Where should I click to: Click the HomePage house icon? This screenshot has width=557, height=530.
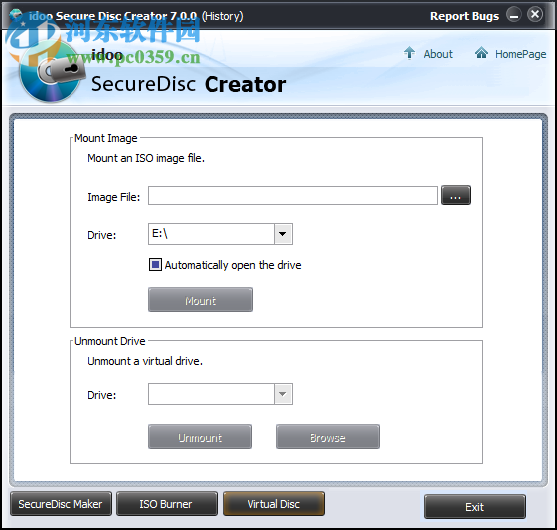[481, 53]
